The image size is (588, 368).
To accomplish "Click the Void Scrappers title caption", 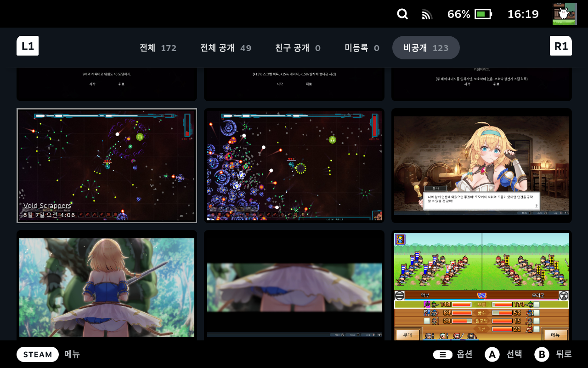I will tap(47, 206).
